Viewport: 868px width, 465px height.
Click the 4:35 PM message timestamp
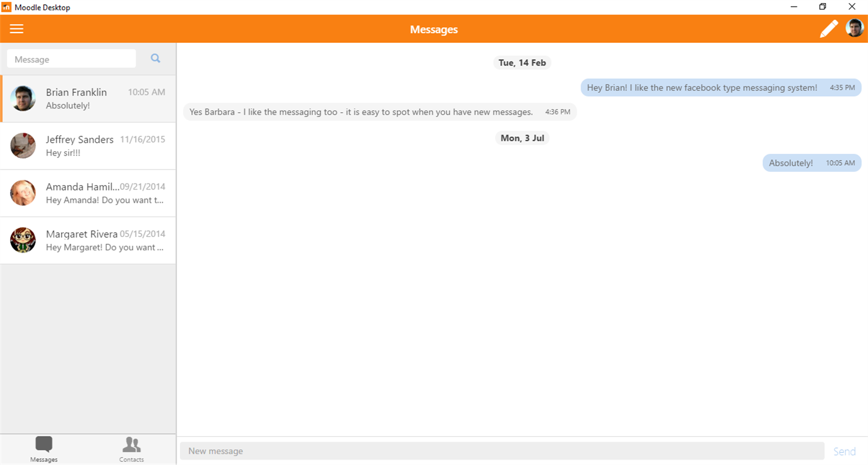click(842, 88)
